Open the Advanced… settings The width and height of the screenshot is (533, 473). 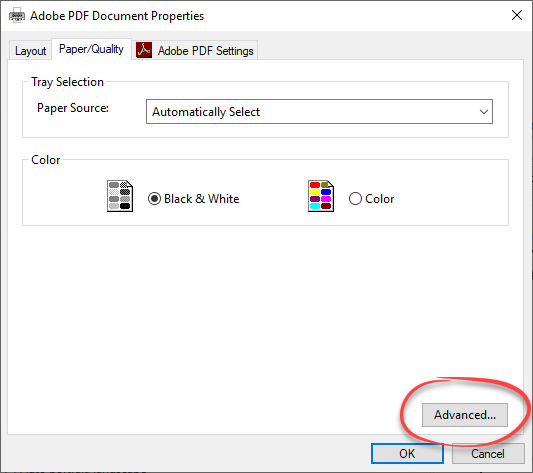(x=465, y=415)
